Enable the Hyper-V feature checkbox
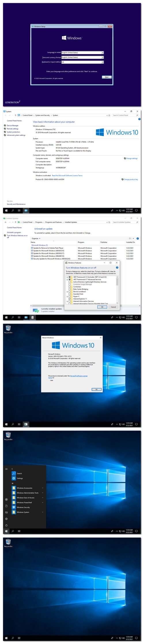The width and height of the screenshot is (144, 644). coord(69,296)
